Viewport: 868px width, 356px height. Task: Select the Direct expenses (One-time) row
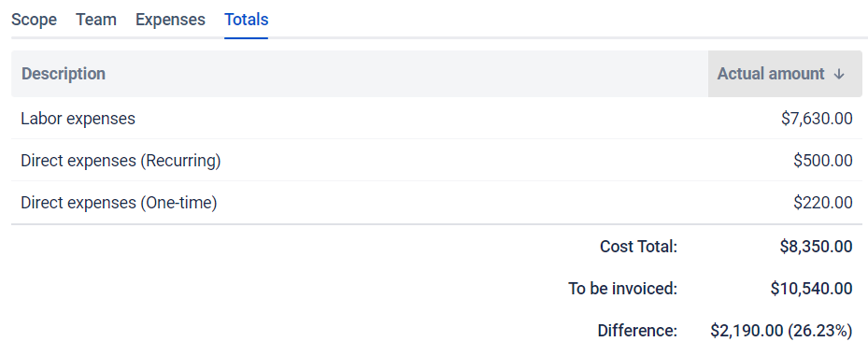pyautogui.click(x=436, y=203)
